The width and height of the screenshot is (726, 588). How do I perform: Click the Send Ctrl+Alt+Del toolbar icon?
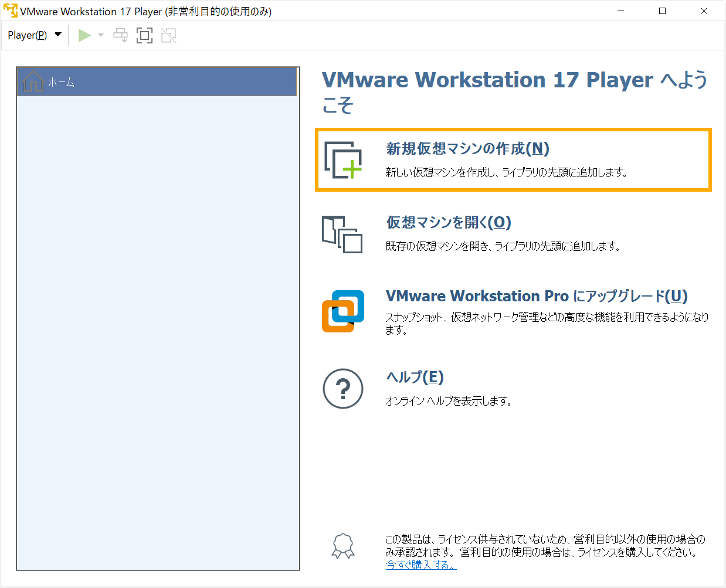pos(120,35)
